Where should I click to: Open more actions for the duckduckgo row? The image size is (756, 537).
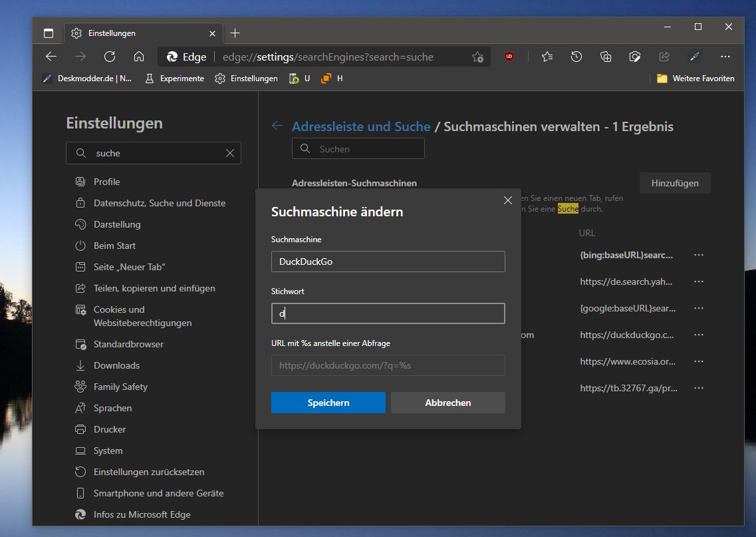[699, 335]
